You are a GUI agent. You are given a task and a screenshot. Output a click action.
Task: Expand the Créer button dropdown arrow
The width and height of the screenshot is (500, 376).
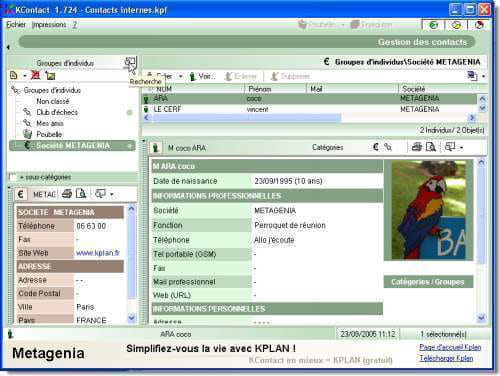point(180,77)
